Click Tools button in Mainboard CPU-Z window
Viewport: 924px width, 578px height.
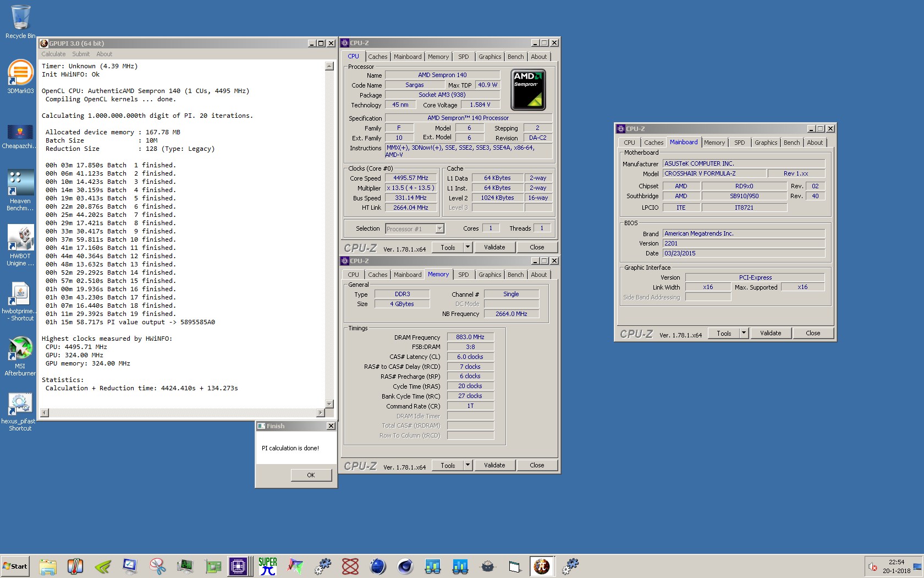click(724, 334)
